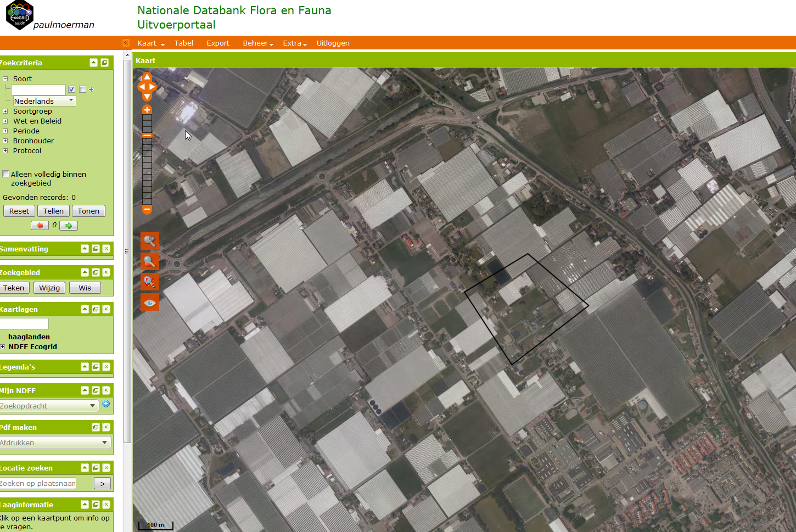The image size is (796, 532).
Task: Select the red-marker magnifier map tool
Action: [150, 282]
